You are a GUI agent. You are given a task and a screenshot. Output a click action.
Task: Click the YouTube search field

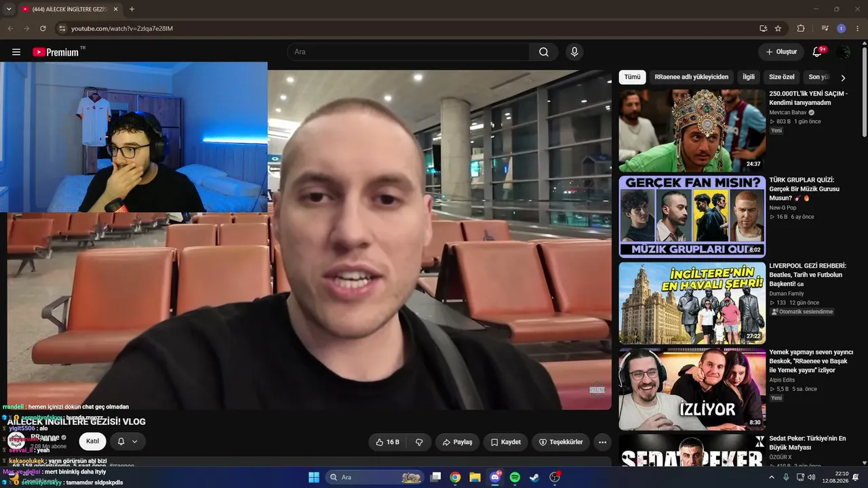tap(408, 52)
